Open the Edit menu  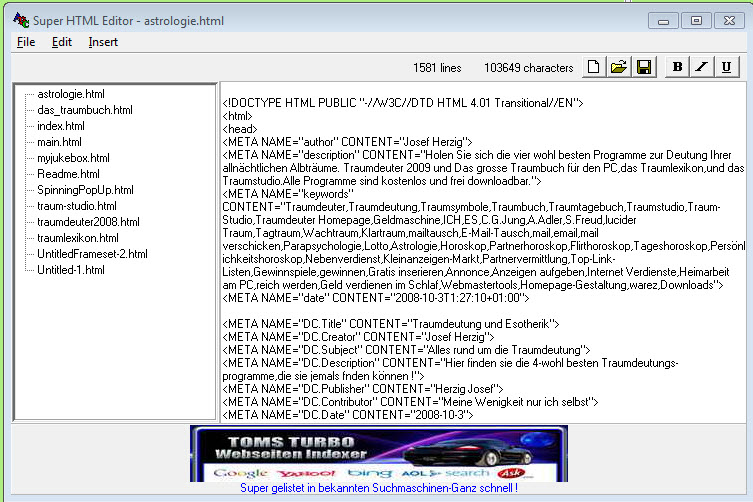[62, 42]
